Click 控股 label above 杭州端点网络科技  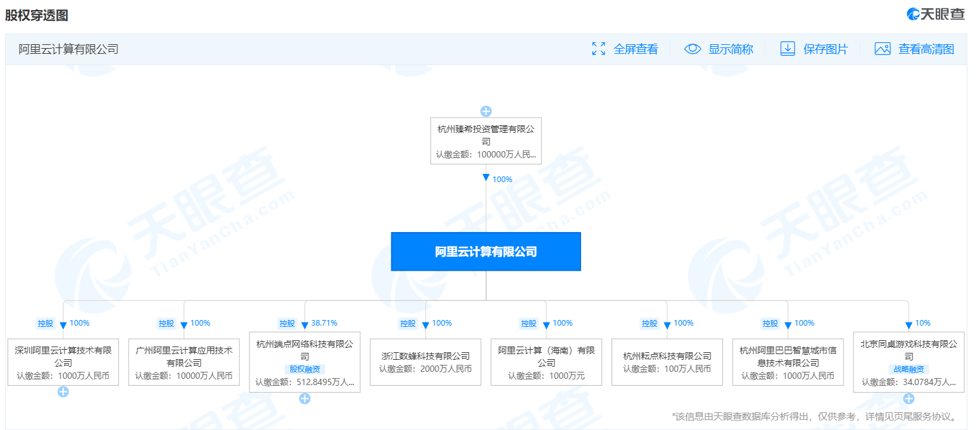287,323
